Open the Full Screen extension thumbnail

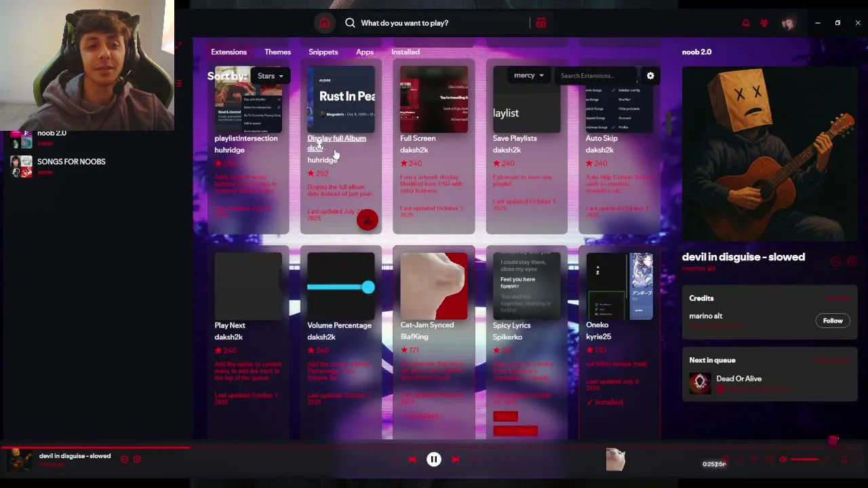(x=434, y=99)
